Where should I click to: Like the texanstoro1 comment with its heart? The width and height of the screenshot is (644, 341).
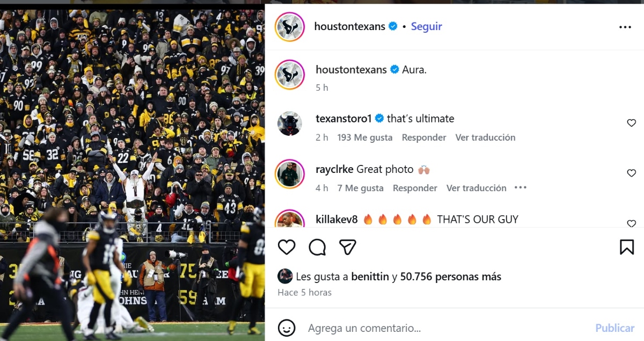point(632,123)
